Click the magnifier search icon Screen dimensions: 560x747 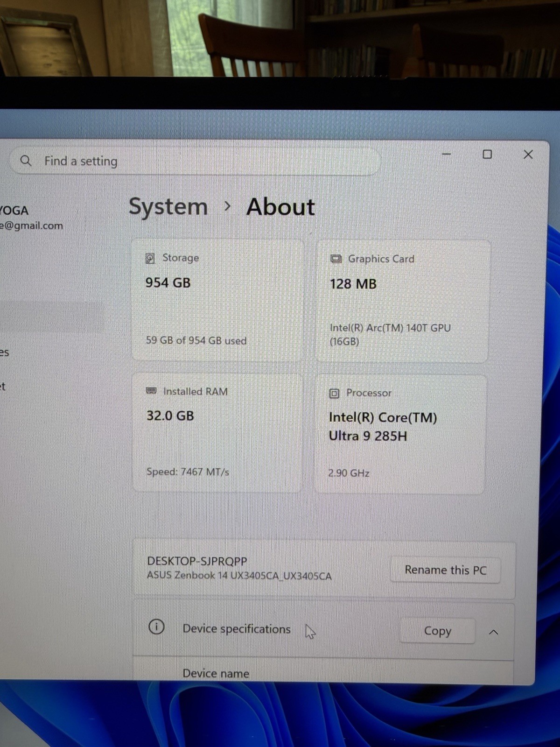26,161
